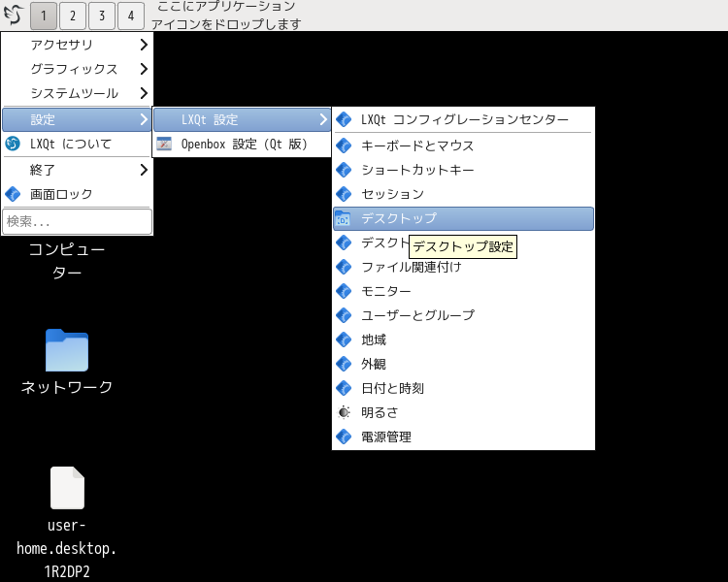The width and height of the screenshot is (728, 582).
Task: Switch to workspace 3
Action: [x=102, y=16]
